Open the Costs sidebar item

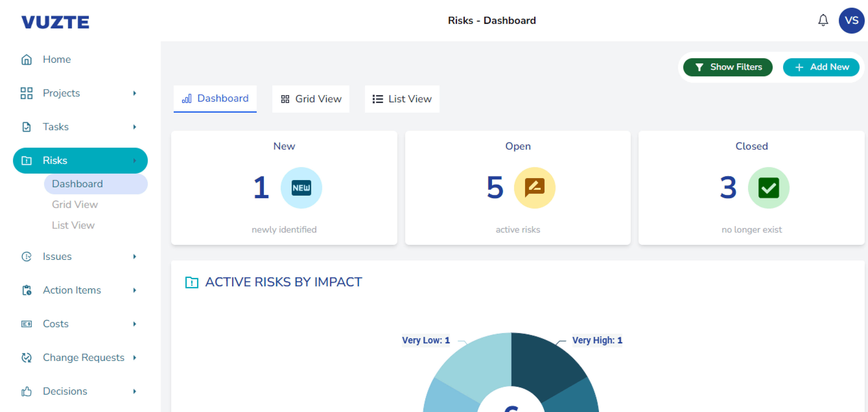pyautogui.click(x=80, y=324)
